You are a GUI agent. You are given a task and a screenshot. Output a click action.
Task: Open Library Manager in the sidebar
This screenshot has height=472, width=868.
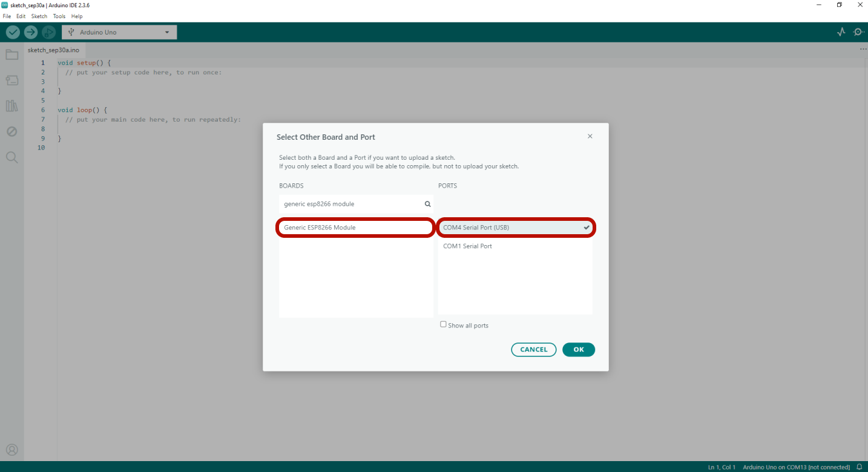pos(12,106)
